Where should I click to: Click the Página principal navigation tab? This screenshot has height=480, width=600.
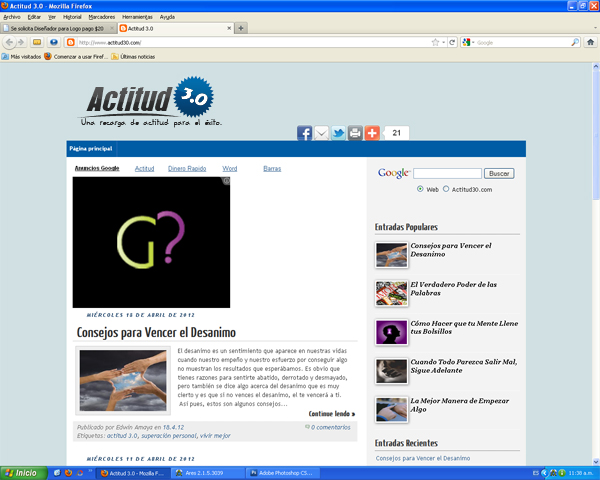[x=91, y=149]
